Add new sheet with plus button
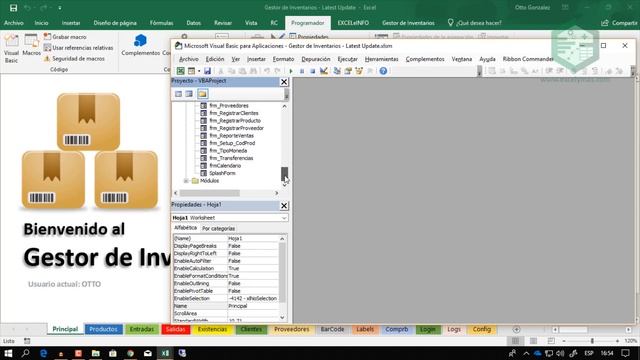 pyautogui.click(x=516, y=330)
